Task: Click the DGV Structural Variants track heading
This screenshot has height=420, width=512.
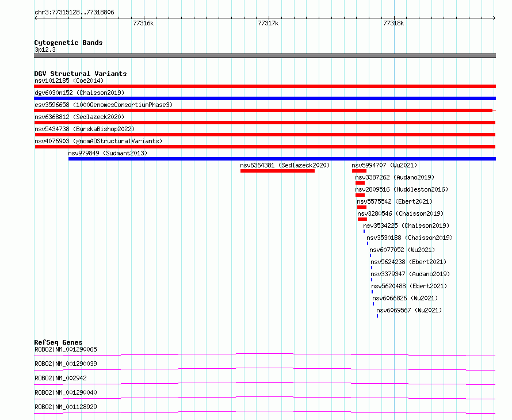Action: (81, 74)
